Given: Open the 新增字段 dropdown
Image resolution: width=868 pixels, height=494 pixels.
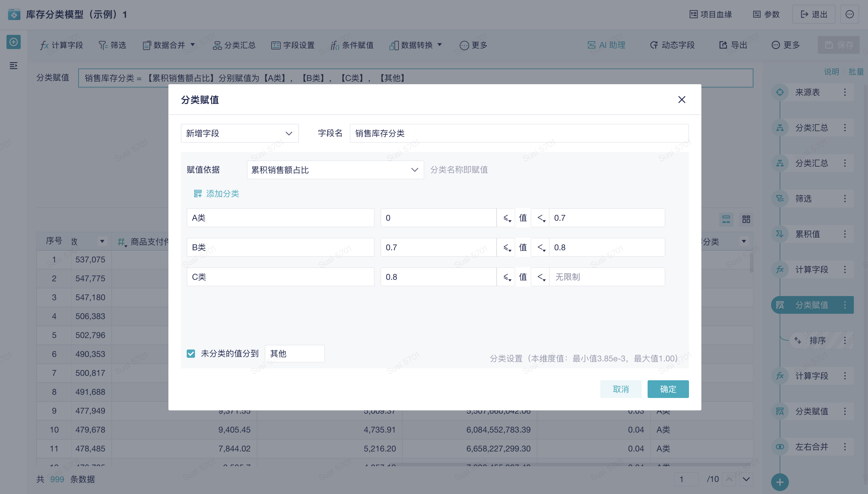Looking at the screenshot, I should (240, 133).
